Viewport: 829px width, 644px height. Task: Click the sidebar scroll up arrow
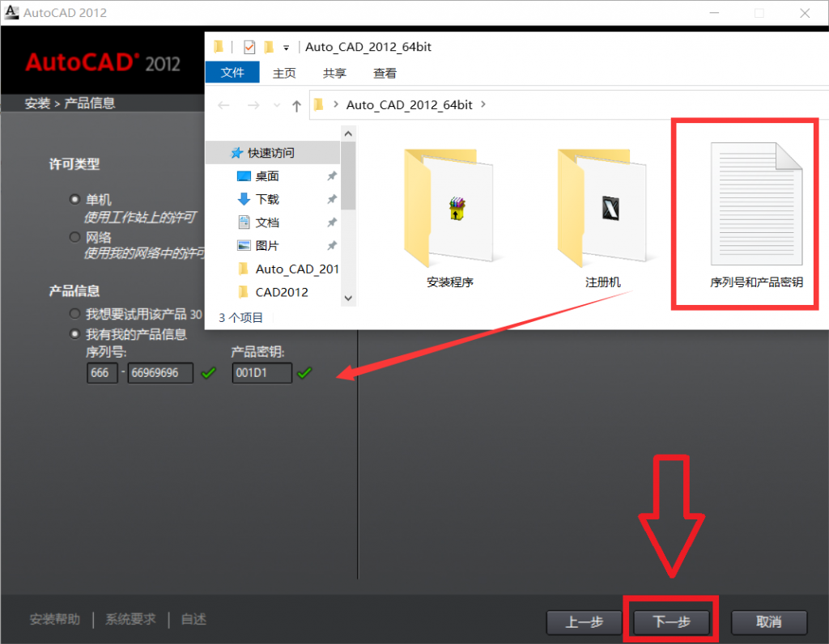348,134
